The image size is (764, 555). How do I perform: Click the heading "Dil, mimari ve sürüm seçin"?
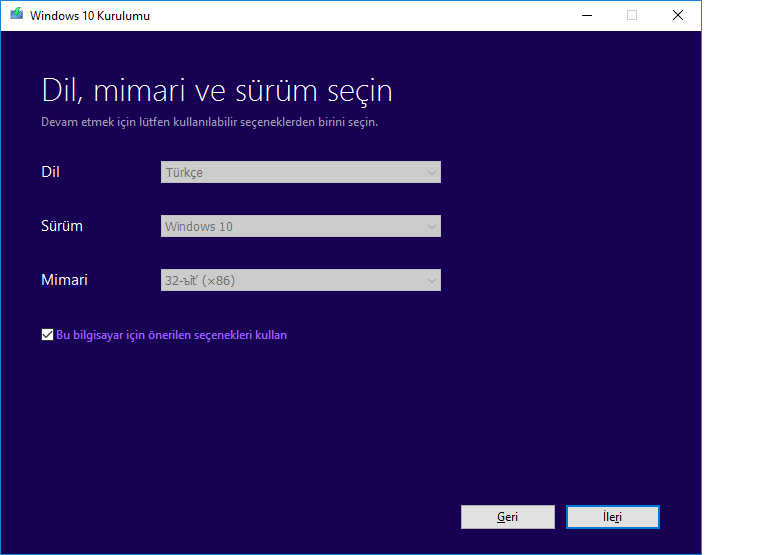pos(217,91)
